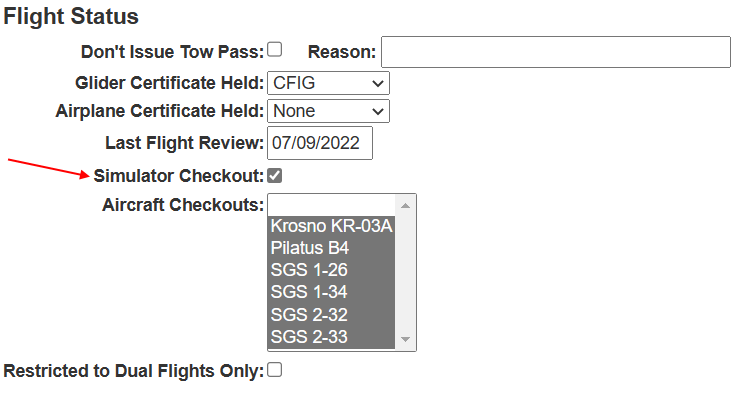The width and height of the screenshot is (747, 393).
Task: Uncheck the Simulator Checkout checkbox
Action: point(274,175)
